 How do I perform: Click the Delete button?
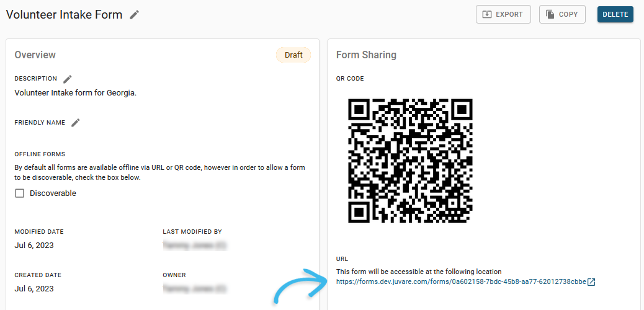pos(615,14)
